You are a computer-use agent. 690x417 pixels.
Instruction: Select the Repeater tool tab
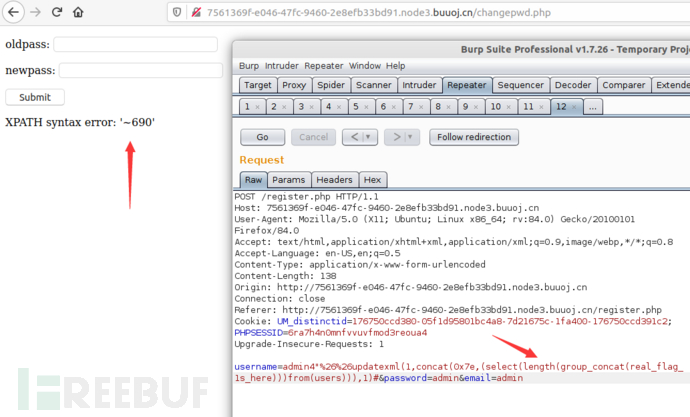click(466, 85)
